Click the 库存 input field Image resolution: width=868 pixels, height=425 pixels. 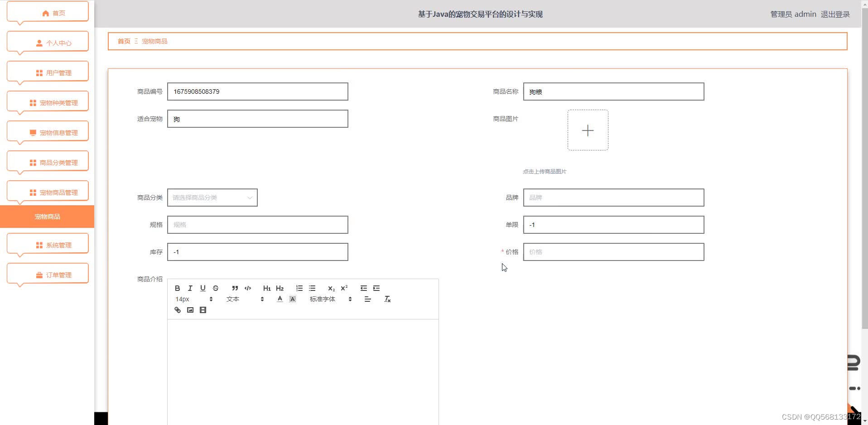258,252
